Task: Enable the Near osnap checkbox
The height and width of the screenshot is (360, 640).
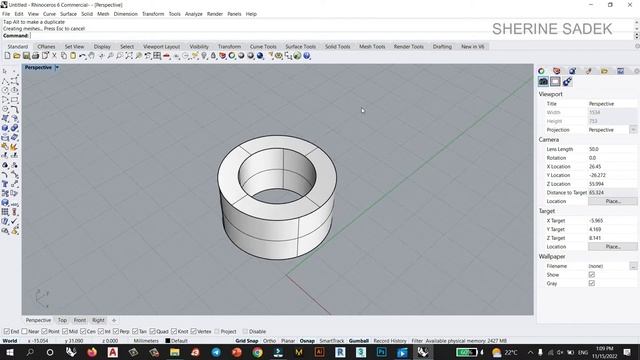Action: click(x=24, y=331)
